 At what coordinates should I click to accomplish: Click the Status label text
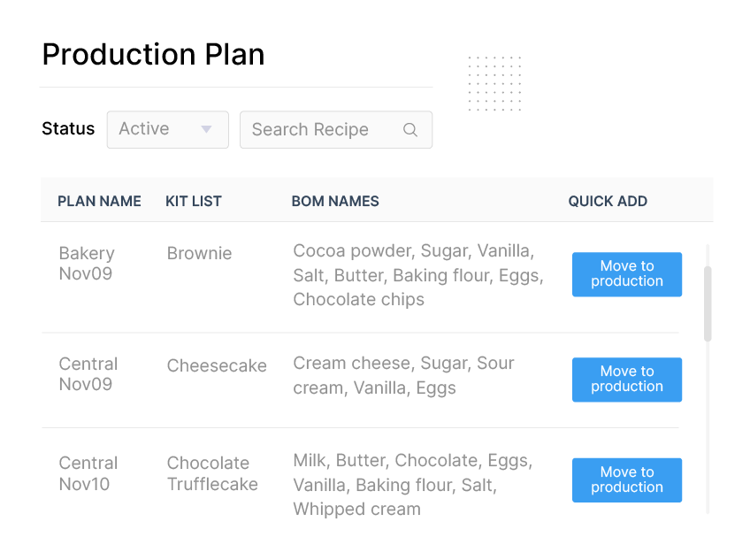click(x=68, y=128)
